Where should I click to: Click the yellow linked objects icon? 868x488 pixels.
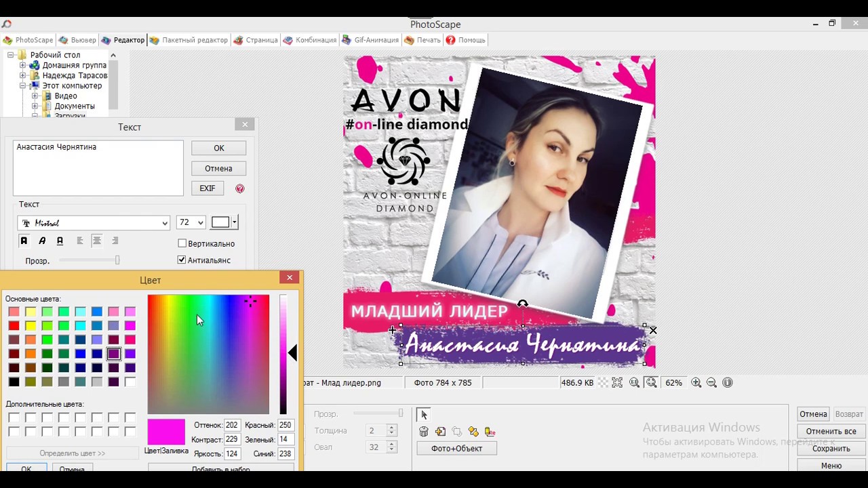(x=473, y=432)
